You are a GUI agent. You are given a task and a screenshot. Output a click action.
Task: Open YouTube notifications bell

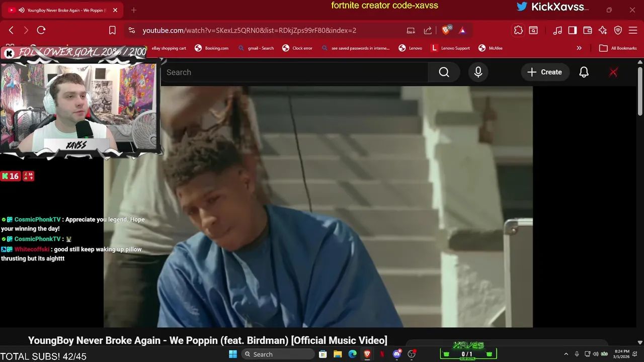[x=584, y=72]
